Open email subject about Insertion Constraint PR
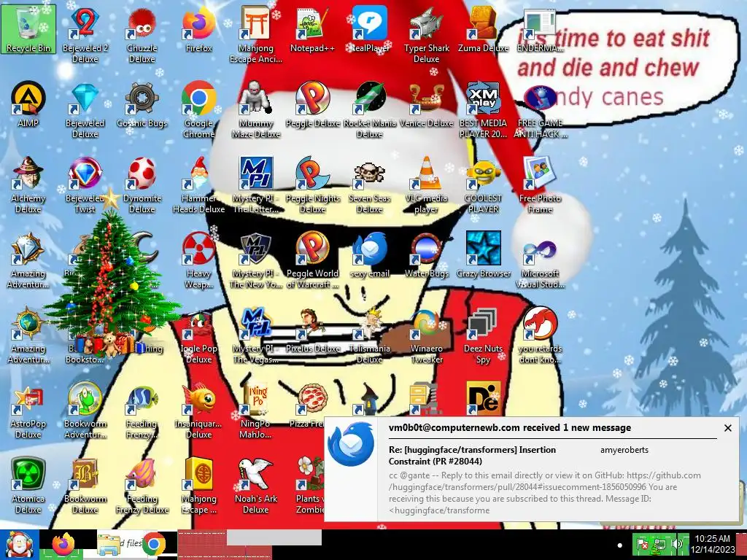Image resolution: width=747 pixels, height=560 pixels. [472, 455]
